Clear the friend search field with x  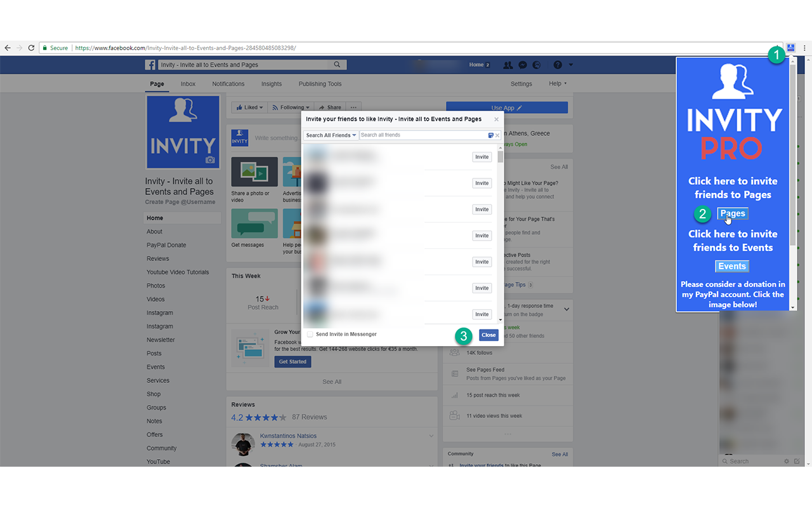[498, 135]
